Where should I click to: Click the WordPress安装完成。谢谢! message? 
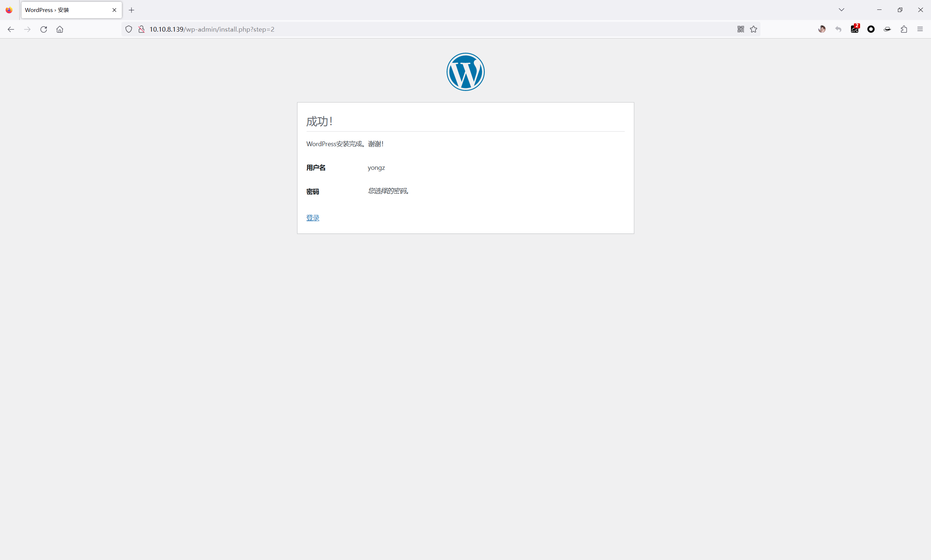pyautogui.click(x=345, y=144)
